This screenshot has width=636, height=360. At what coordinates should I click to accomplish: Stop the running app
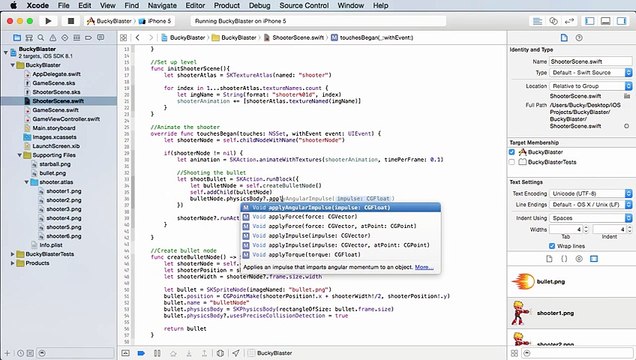(71, 21)
